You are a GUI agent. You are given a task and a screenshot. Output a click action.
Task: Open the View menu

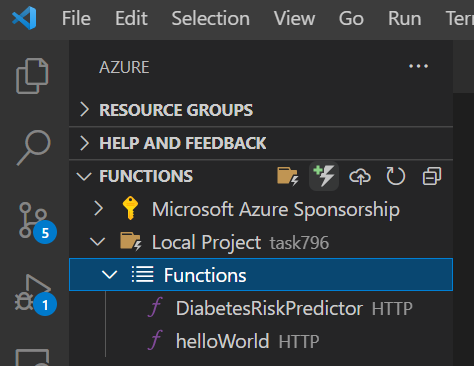click(294, 18)
